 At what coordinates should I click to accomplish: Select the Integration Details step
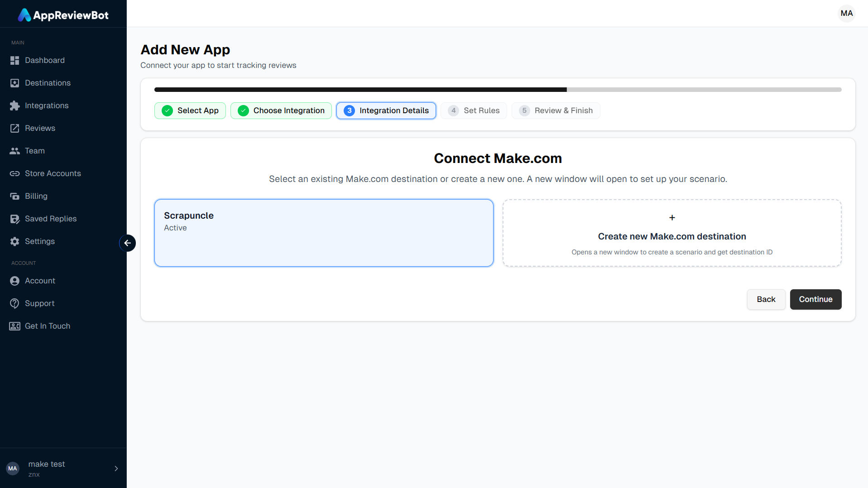tap(386, 110)
